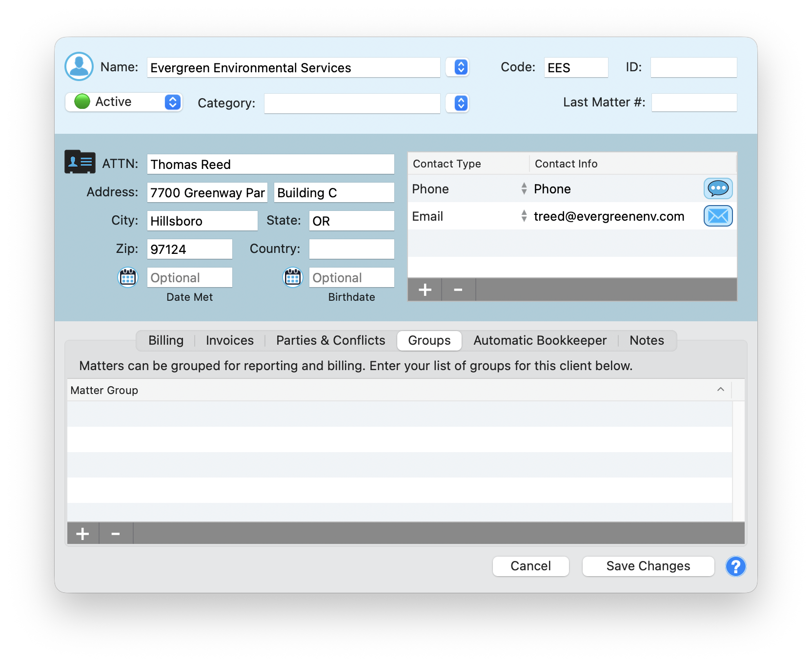Change the Phone contact type using its stepper
812x665 pixels.
pyautogui.click(x=524, y=188)
